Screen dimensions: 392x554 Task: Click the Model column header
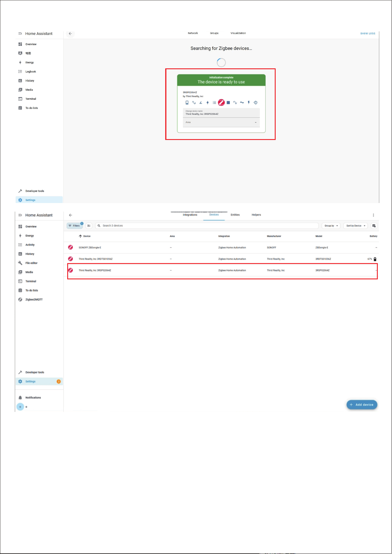(x=319, y=236)
